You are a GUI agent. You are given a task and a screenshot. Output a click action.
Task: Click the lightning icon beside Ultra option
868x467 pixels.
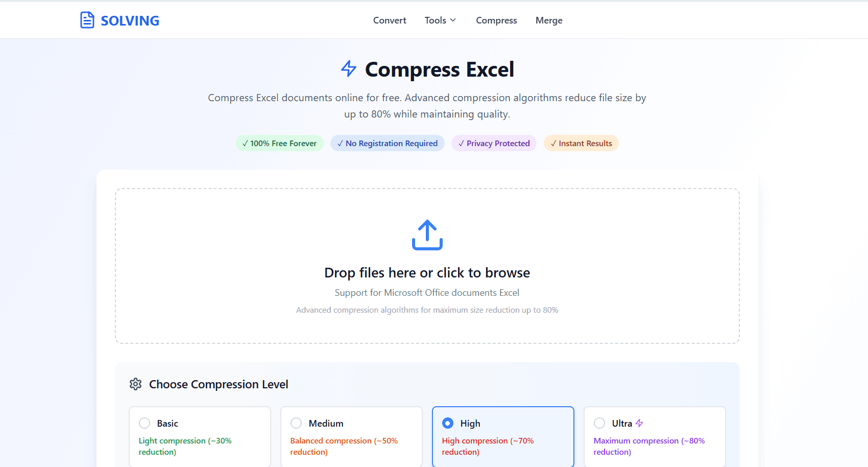click(x=640, y=423)
